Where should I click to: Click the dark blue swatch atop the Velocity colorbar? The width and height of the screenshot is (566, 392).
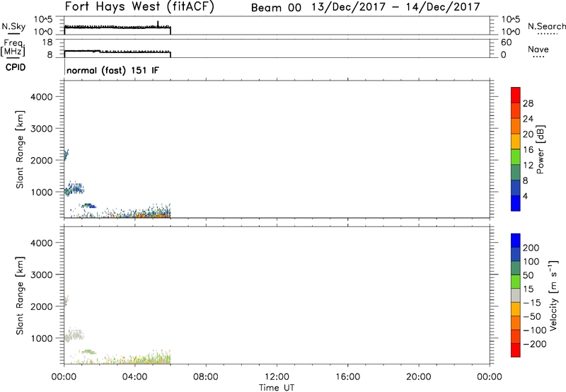[x=516, y=241]
